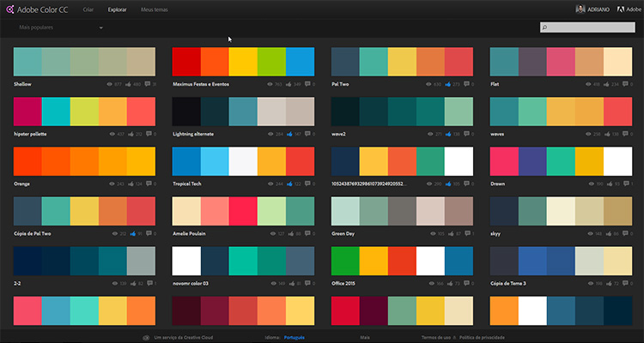Like the hipster pallette theme

[129, 135]
